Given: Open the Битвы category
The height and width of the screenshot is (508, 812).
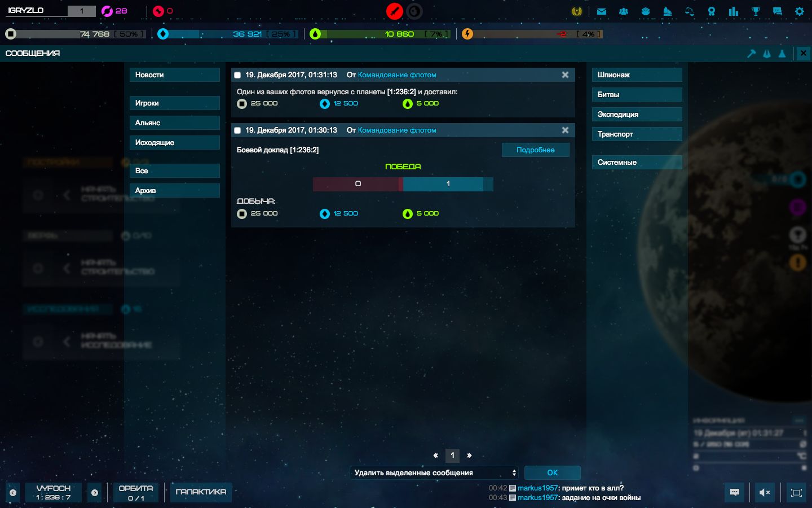Looking at the screenshot, I should [637, 95].
